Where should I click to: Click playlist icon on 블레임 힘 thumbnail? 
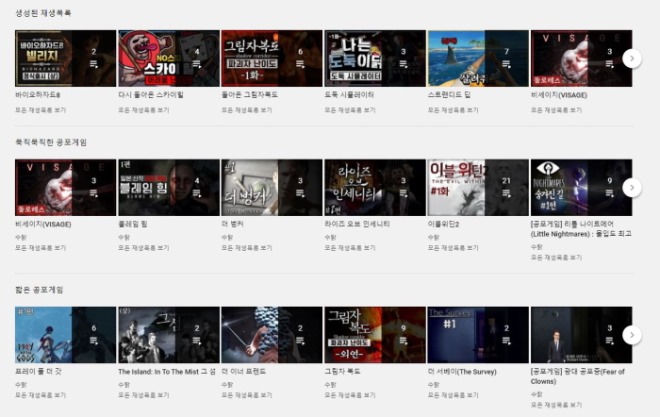click(197, 193)
